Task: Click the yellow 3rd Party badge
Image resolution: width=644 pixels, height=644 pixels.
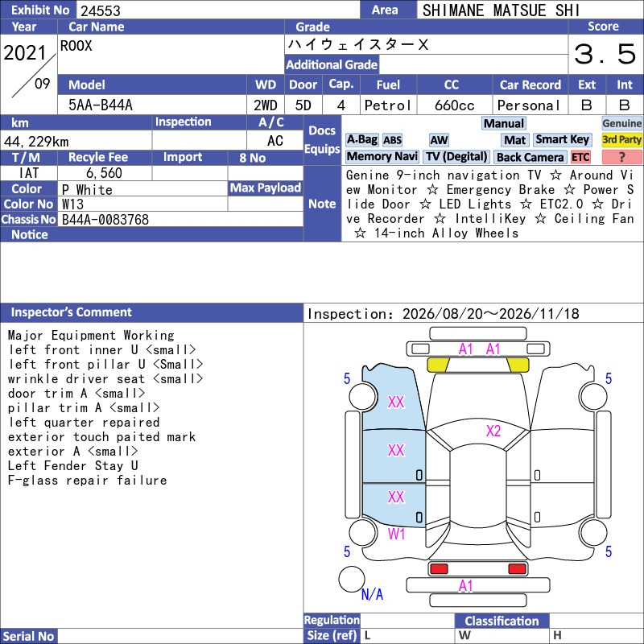Action: coord(621,140)
